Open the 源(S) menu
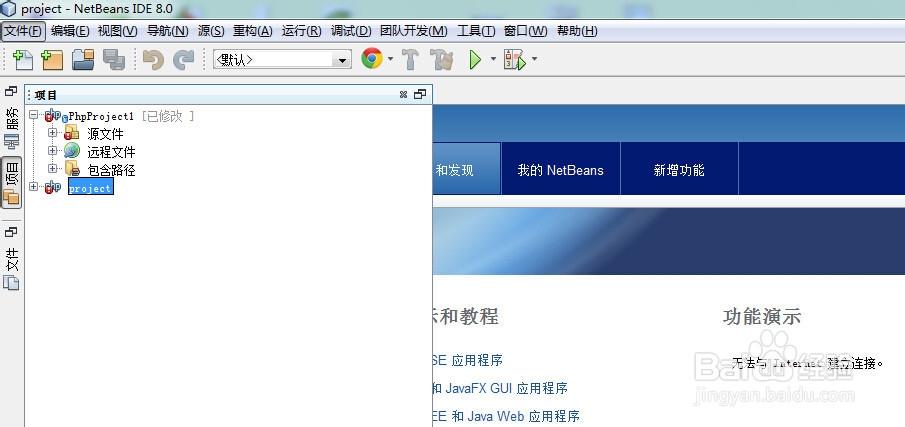 [x=211, y=31]
